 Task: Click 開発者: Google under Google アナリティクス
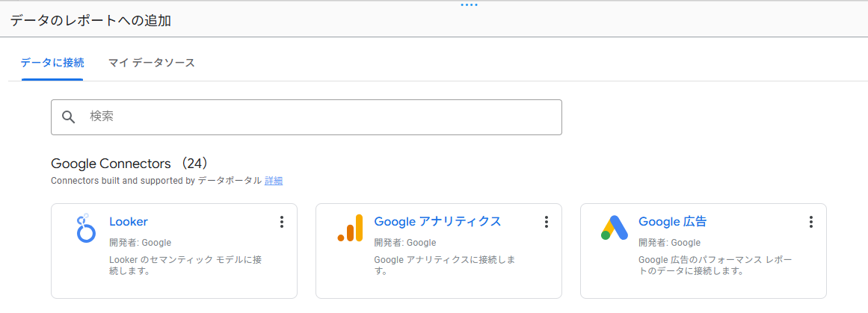click(405, 242)
